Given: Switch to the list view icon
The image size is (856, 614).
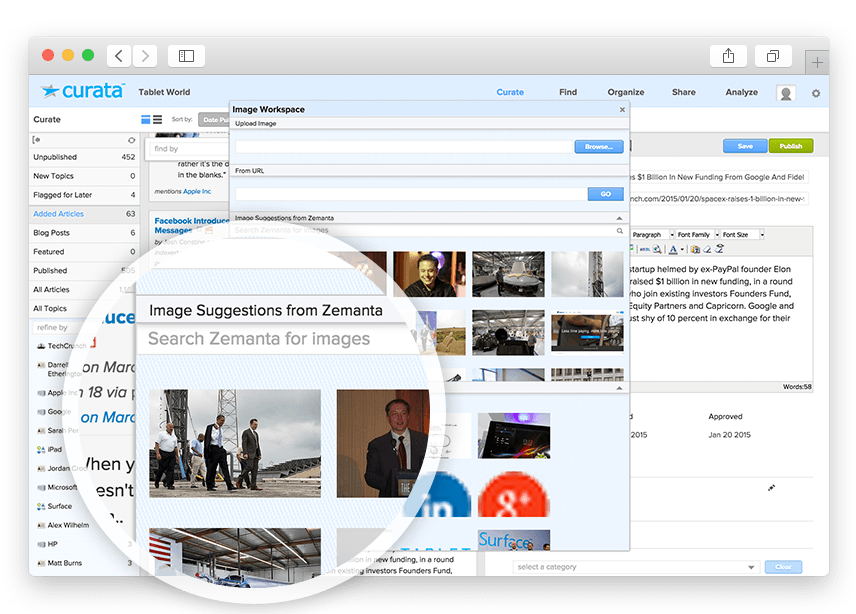Looking at the screenshot, I should 158,120.
